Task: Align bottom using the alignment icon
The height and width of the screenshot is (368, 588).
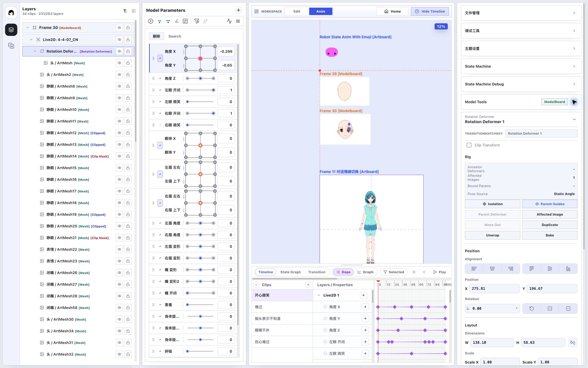Action: 568,269
